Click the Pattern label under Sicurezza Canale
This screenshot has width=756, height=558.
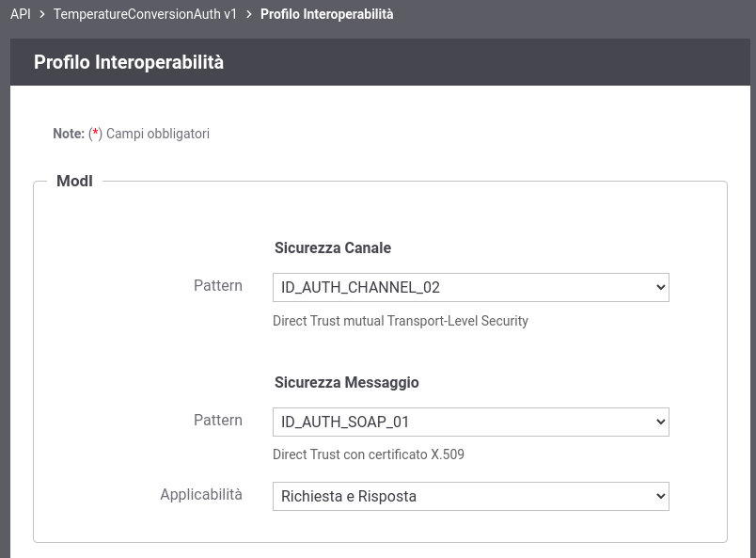click(x=218, y=285)
